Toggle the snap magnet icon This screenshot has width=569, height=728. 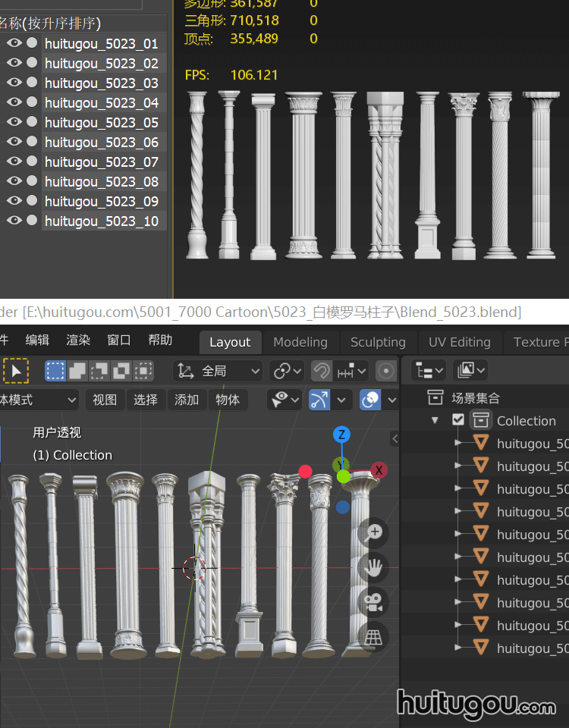pyautogui.click(x=322, y=371)
